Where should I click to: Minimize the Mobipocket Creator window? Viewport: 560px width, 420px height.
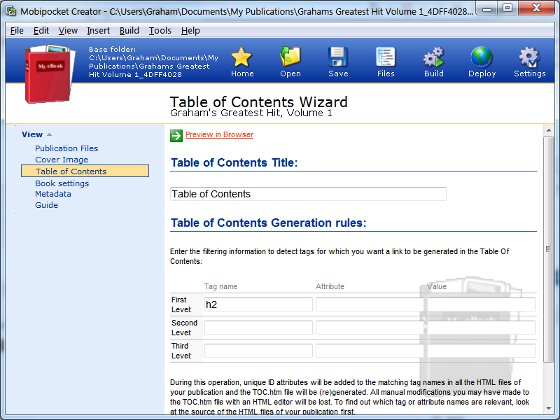tap(487, 8)
